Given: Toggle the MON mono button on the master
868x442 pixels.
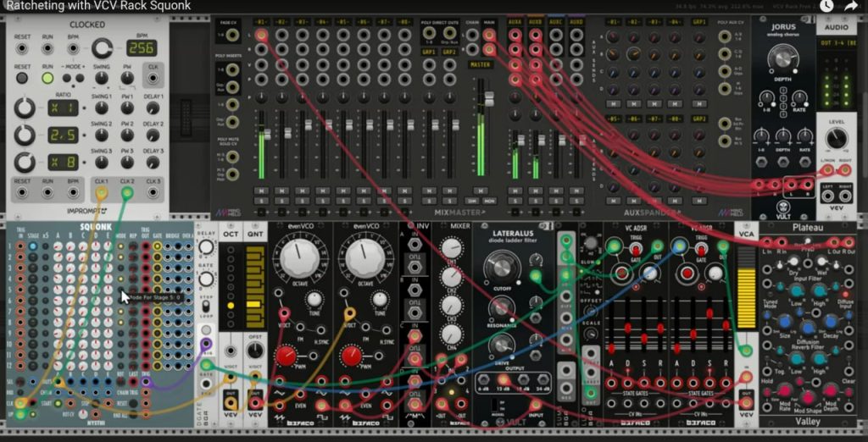Looking at the screenshot, I should tap(489, 201).
